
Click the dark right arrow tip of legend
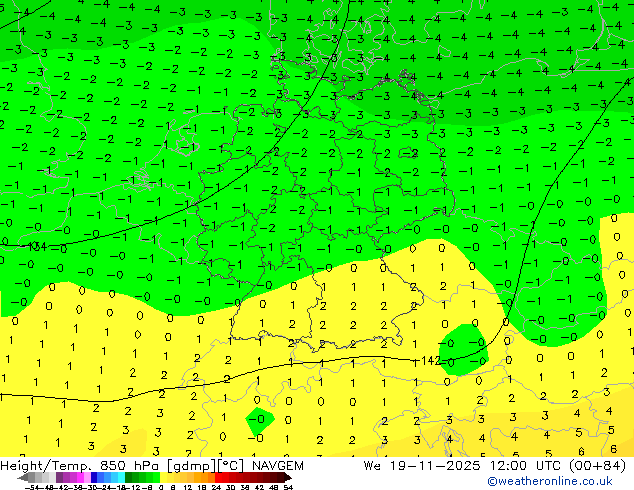[288, 477]
